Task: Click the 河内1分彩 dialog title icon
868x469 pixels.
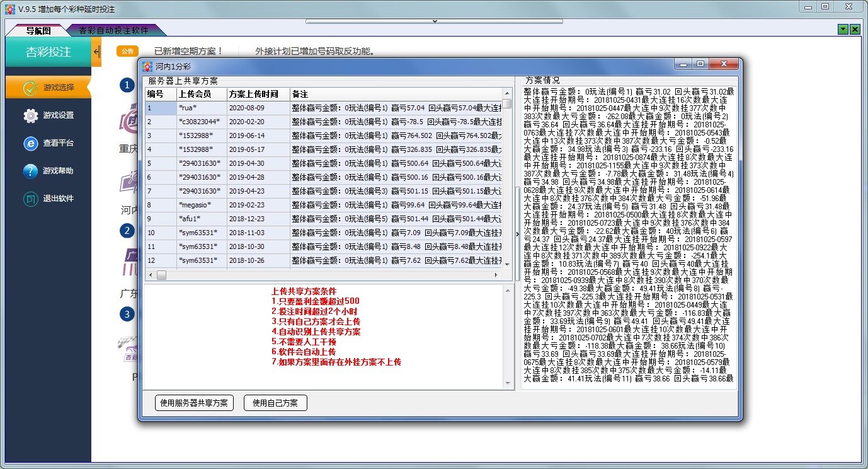Action: (x=147, y=66)
